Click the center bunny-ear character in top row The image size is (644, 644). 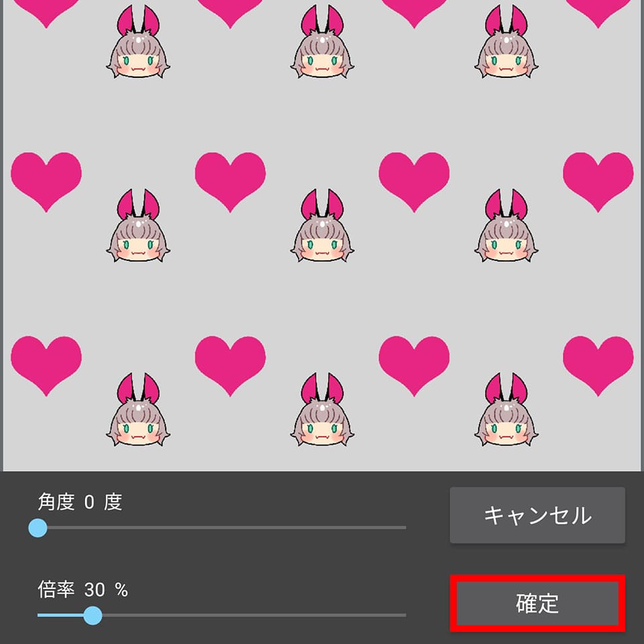tap(323, 42)
